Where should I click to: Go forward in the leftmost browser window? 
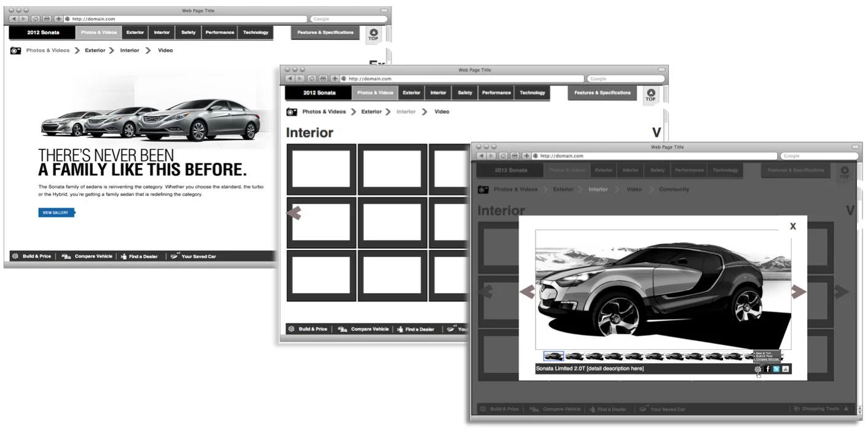23,19
